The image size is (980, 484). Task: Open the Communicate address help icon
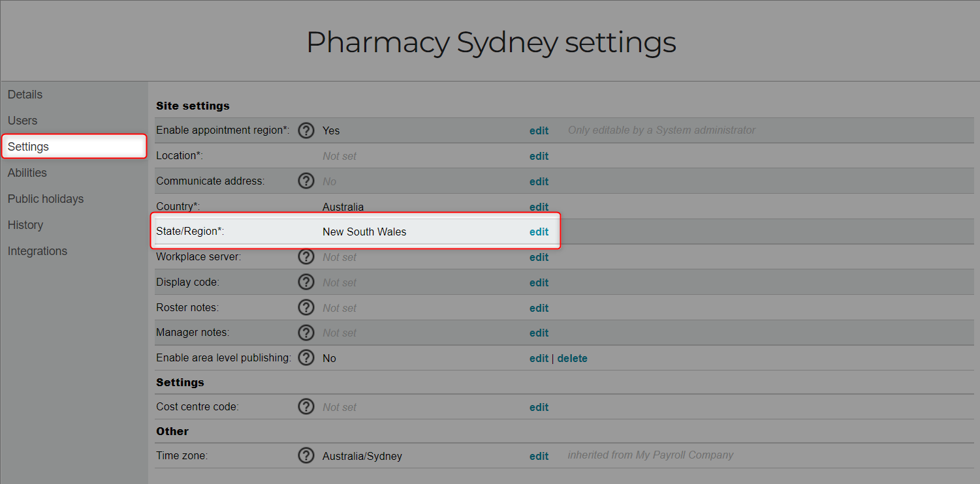click(306, 181)
